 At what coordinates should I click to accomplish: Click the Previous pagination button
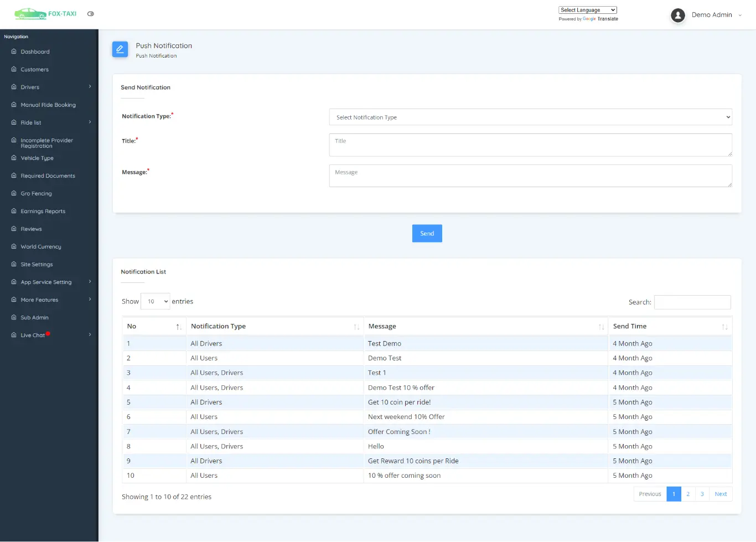[650, 494]
